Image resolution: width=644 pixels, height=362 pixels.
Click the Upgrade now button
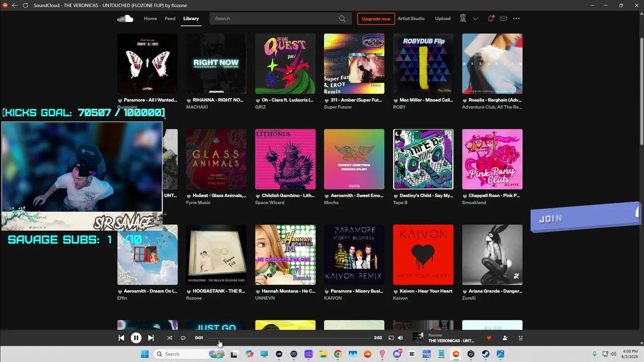tap(376, 19)
